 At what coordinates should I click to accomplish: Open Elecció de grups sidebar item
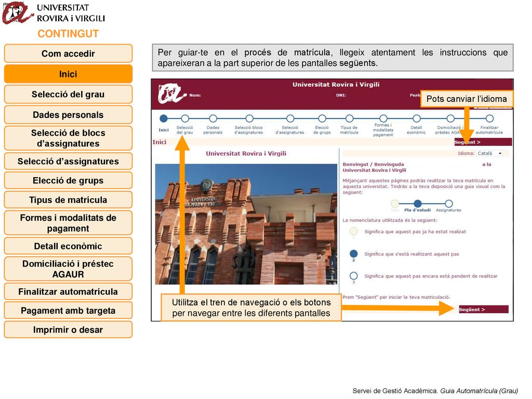[68, 180]
